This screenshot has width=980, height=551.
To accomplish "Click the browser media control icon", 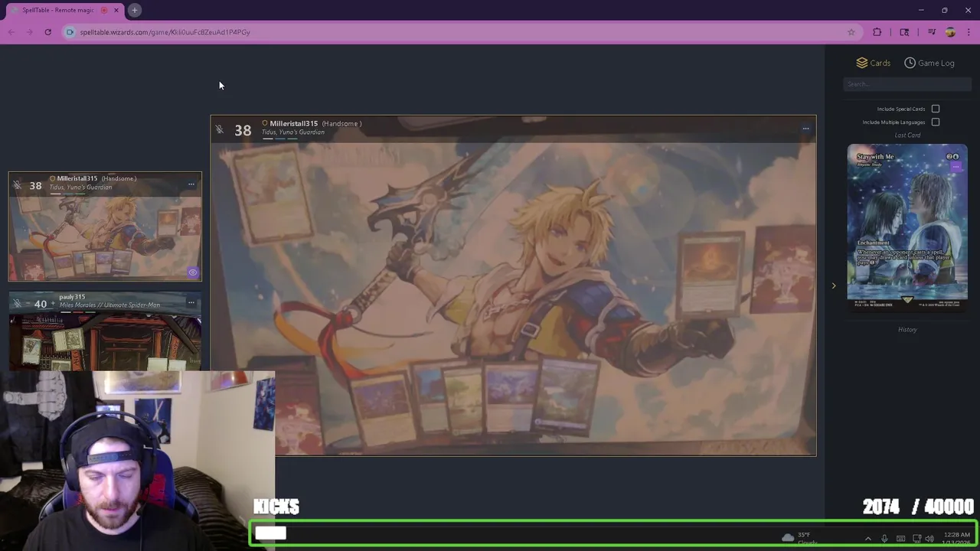I will click(932, 32).
